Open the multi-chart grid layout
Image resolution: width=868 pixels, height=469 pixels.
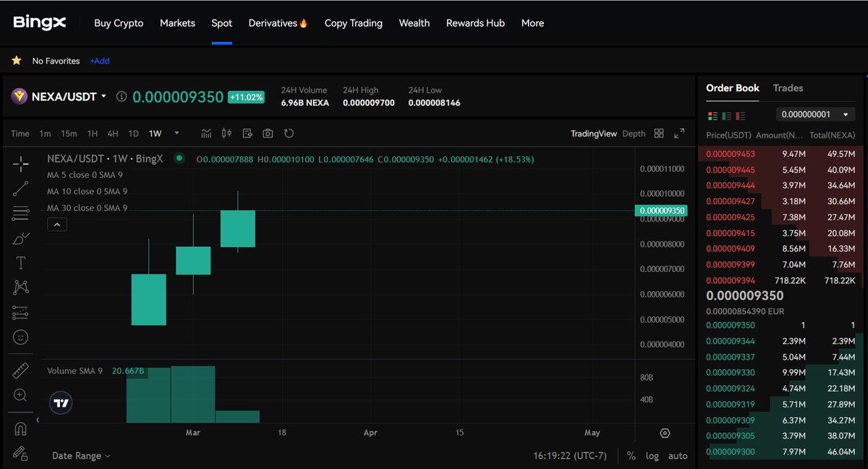[x=659, y=133]
